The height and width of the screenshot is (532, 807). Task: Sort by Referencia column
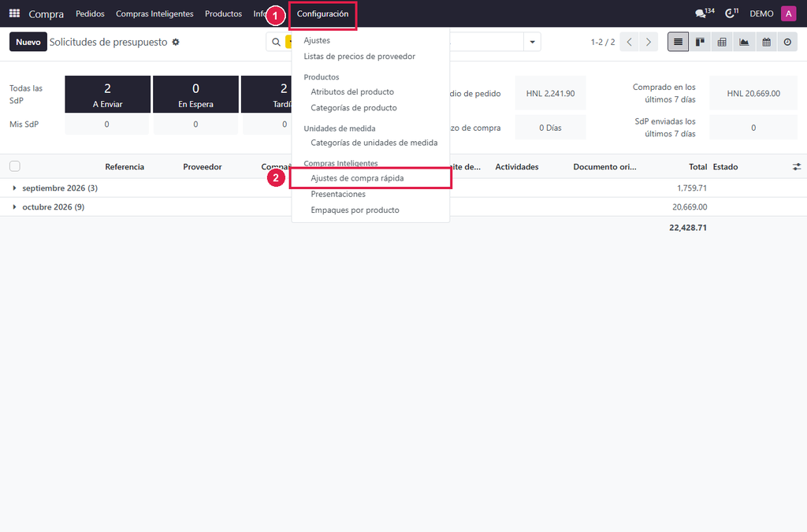[125, 167]
